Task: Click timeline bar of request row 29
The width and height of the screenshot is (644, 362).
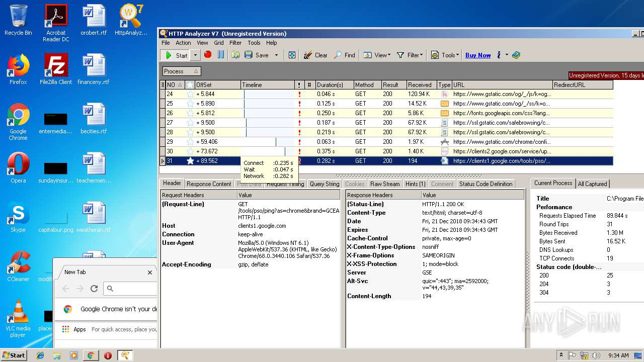Action: coord(276,142)
